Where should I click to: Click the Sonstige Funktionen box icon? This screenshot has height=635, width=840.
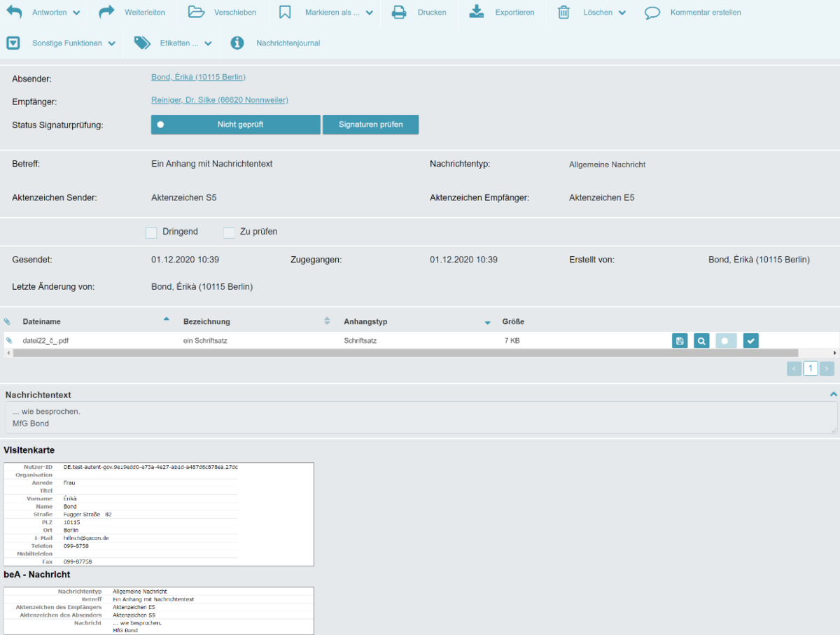click(x=13, y=43)
